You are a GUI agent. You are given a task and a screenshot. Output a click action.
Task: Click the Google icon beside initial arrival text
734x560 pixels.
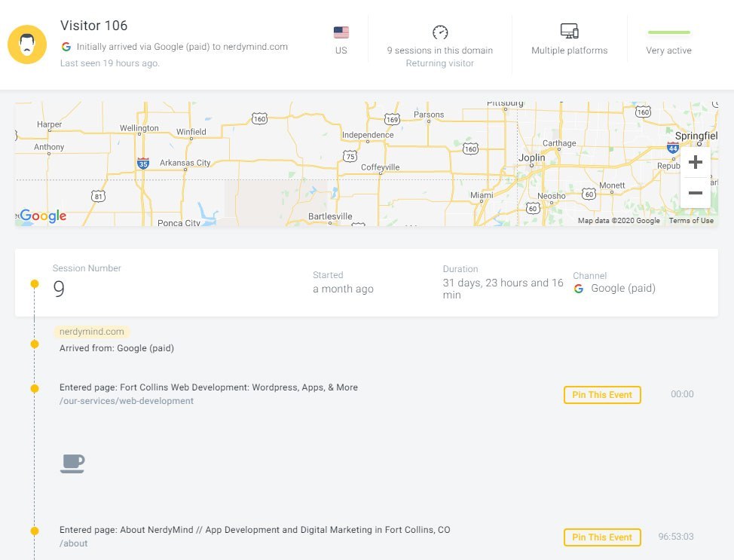coord(66,47)
